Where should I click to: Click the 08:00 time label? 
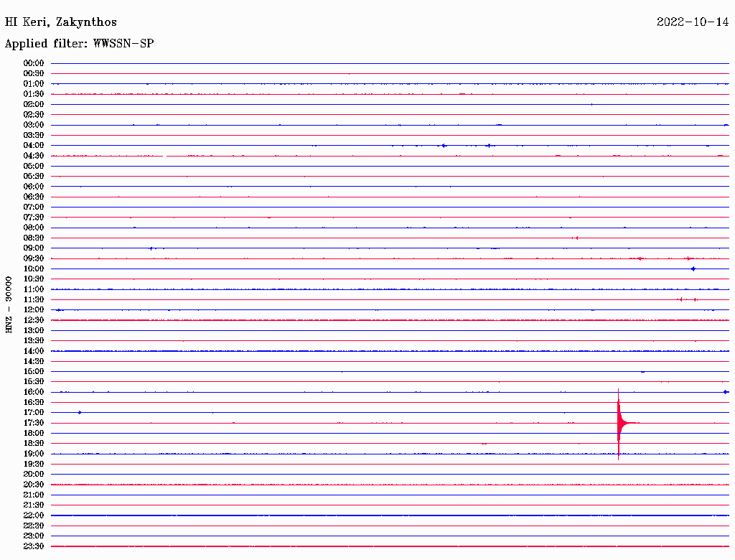point(33,228)
